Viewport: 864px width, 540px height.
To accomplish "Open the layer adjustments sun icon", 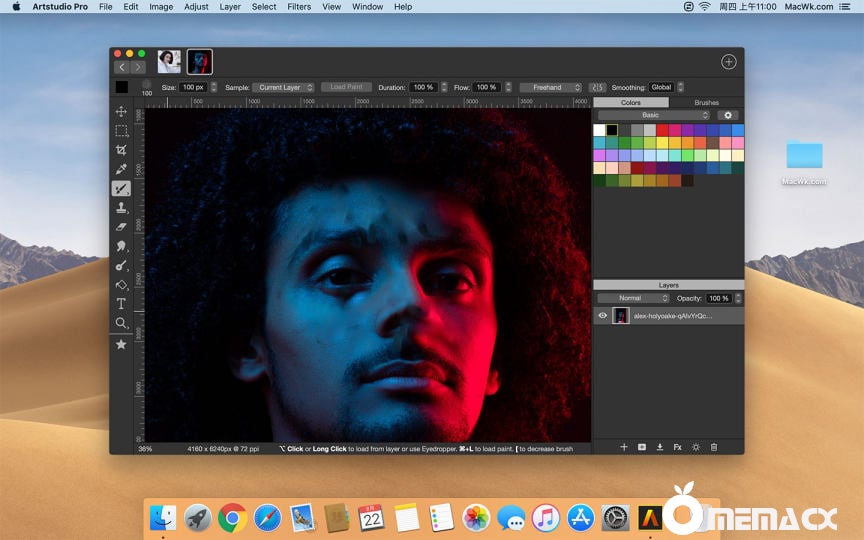I will click(696, 447).
